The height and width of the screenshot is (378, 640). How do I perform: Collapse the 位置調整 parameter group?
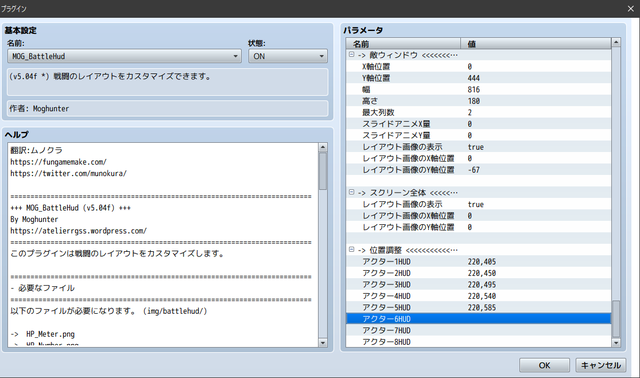coord(351,249)
